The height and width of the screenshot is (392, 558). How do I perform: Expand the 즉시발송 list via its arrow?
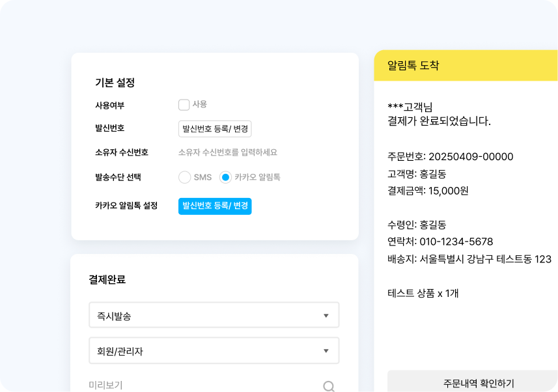328,315
